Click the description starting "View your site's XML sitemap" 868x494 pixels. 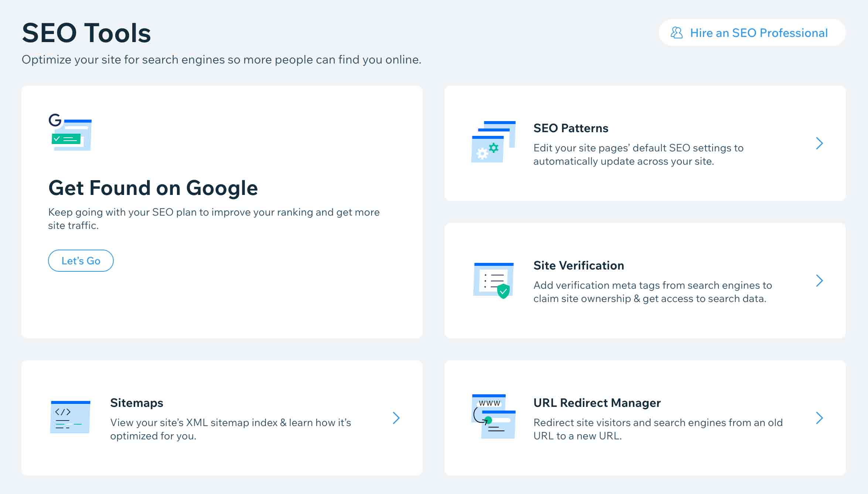click(230, 429)
